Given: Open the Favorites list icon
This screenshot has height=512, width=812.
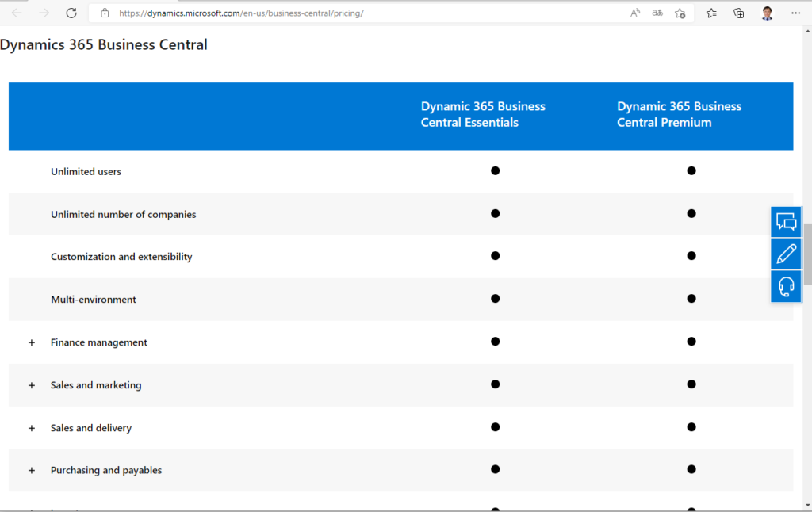Looking at the screenshot, I should pyautogui.click(x=710, y=13).
